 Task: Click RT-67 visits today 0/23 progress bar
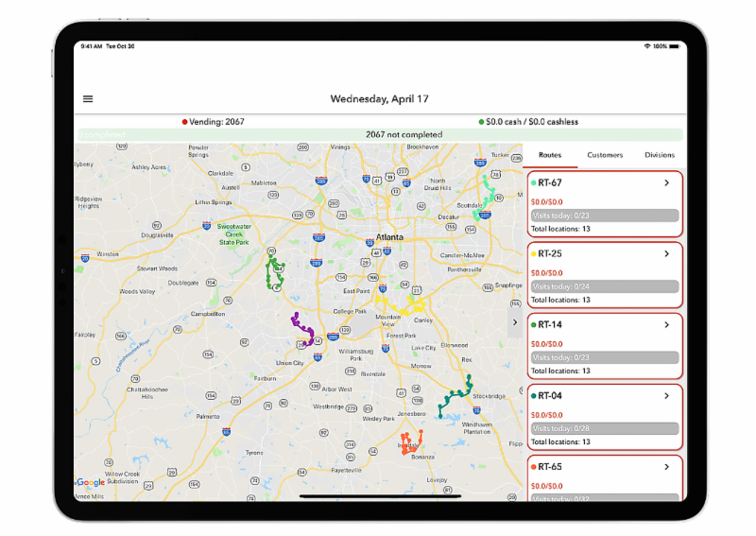[x=605, y=216]
